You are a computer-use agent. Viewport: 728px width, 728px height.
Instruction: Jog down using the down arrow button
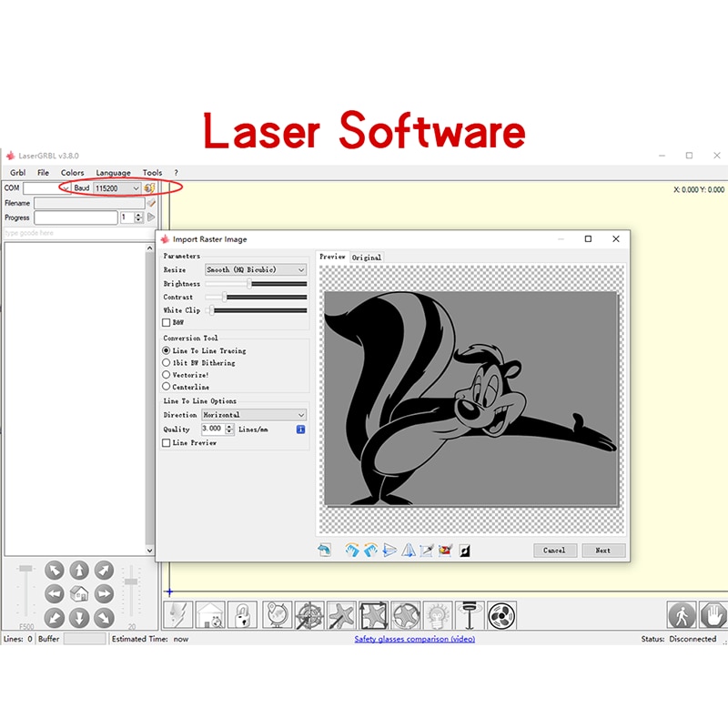pos(79,618)
